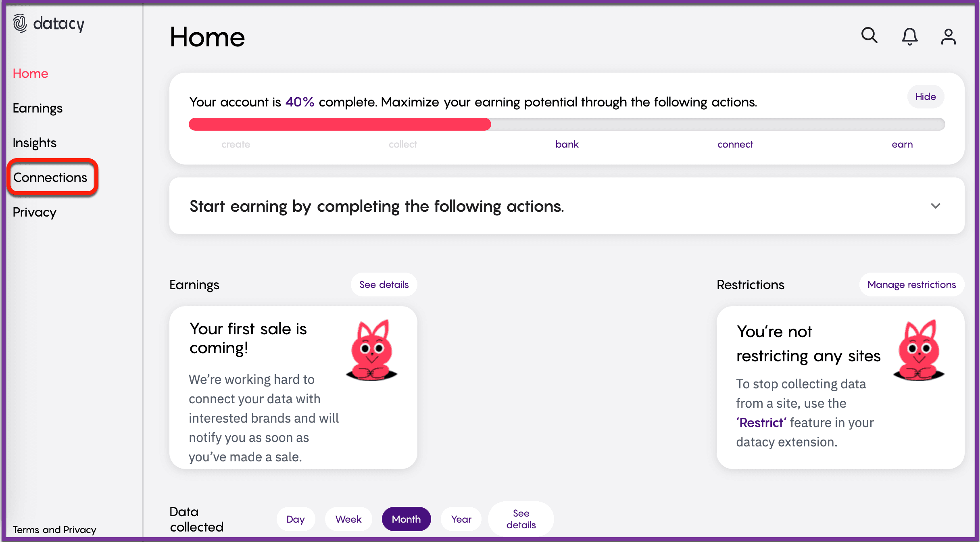Go to Earnings in the sidebar
This screenshot has height=542, width=980.
(x=38, y=108)
